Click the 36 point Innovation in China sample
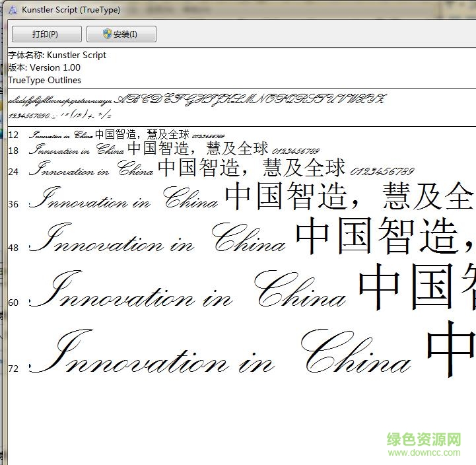Screen dimensions: 476x465 click(124, 197)
